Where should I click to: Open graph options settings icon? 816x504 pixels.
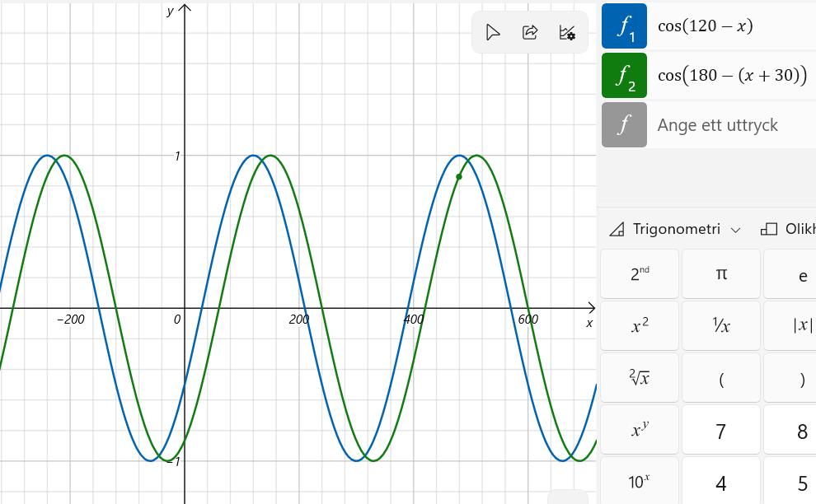(567, 33)
